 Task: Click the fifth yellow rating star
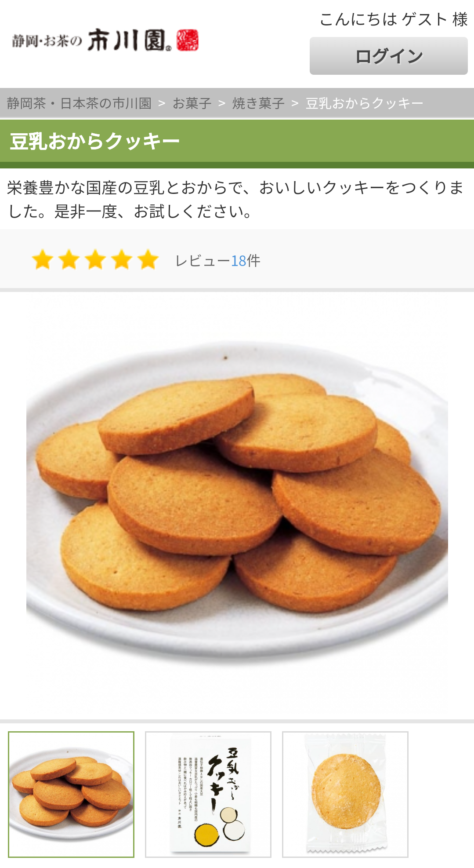[x=148, y=260]
